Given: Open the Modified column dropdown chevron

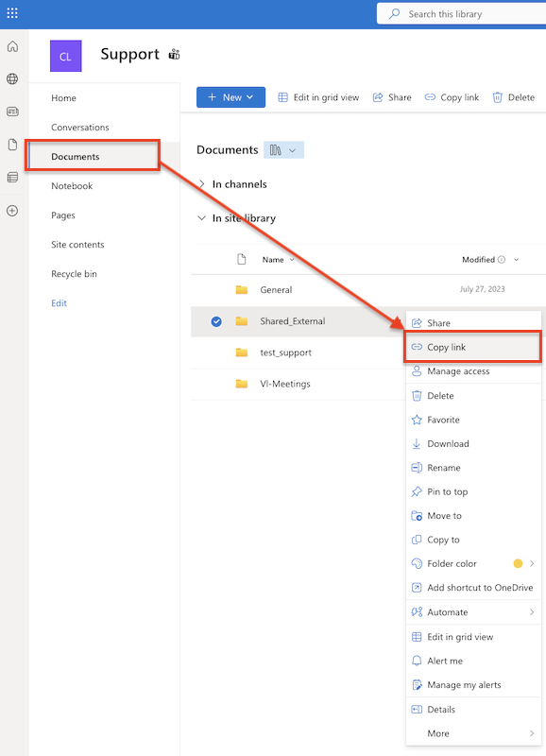Looking at the screenshot, I should [516, 260].
